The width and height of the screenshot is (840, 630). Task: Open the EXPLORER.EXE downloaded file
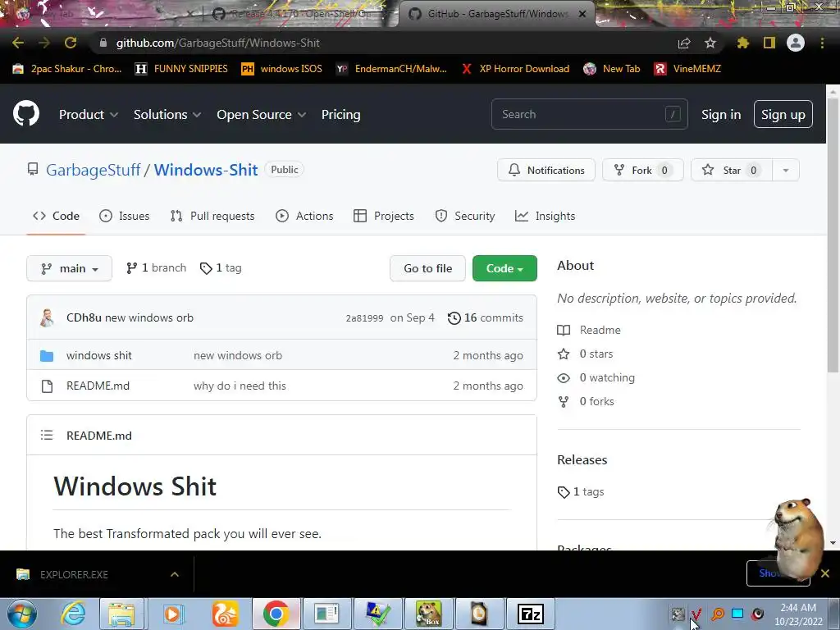click(74, 574)
